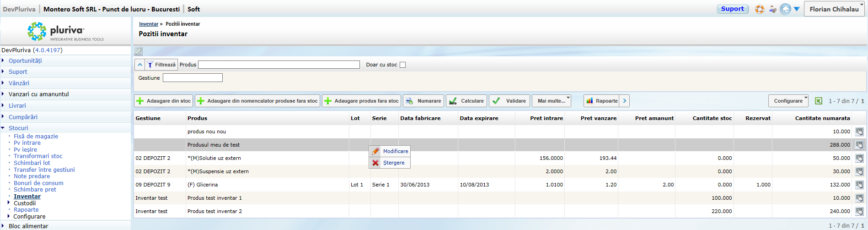868x230 pixels.
Task: Click the lifebuoy help icon in header
Action: coord(760,9)
